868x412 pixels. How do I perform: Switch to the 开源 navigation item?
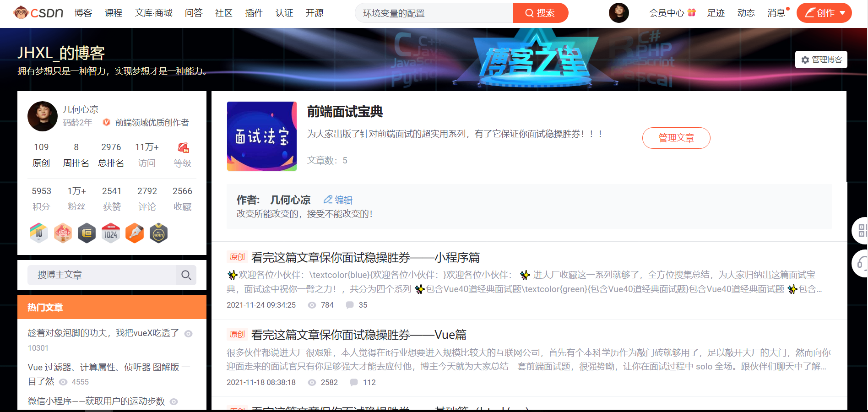[315, 13]
